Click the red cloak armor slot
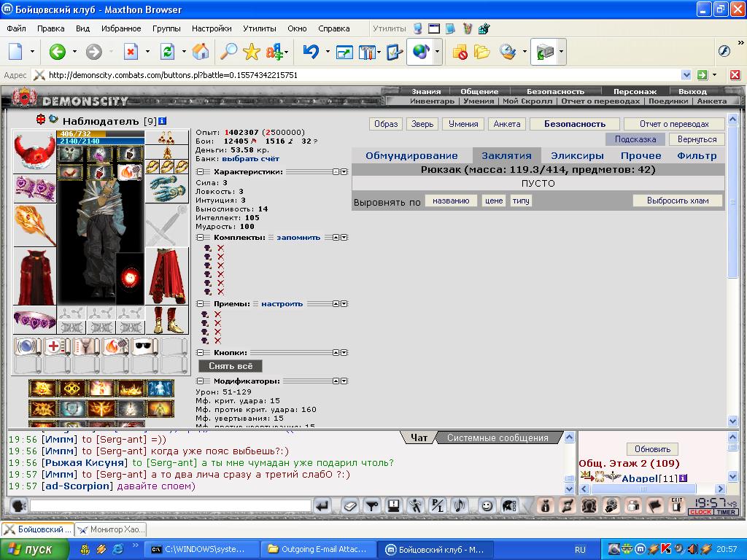The image size is (747, 560). click(x=34, y=276)
